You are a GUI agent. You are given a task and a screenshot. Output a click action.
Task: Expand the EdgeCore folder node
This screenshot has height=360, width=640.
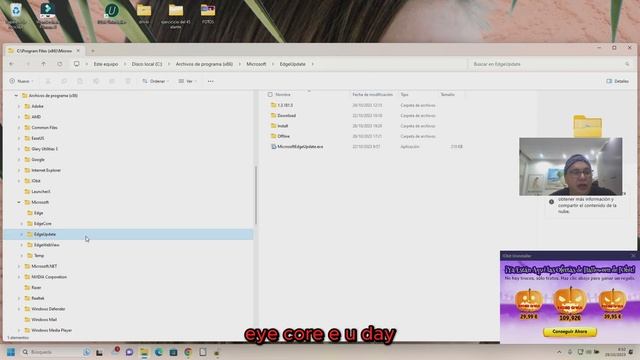[22, 224]
